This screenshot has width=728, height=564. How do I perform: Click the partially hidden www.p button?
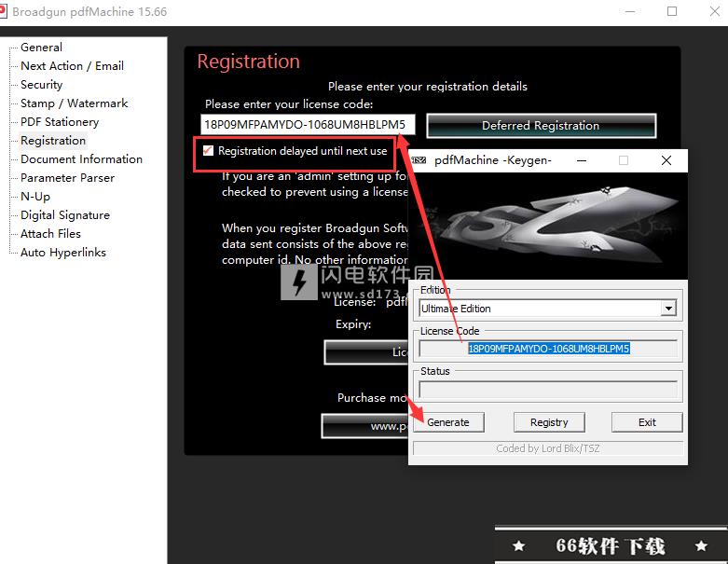coord(364,426)
